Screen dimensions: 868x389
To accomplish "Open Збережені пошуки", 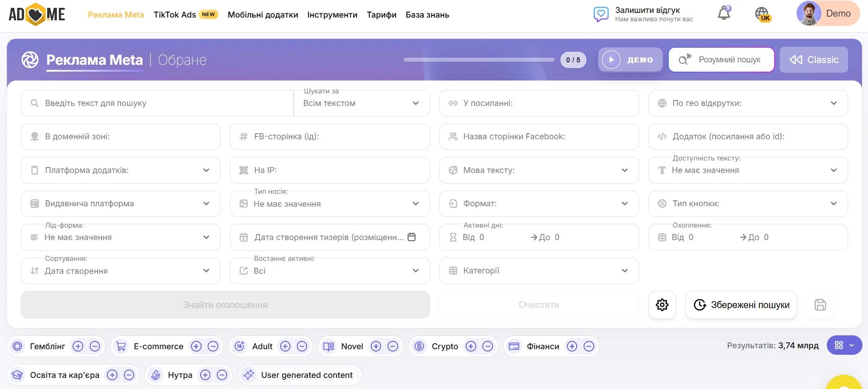I will coord(741,305).
